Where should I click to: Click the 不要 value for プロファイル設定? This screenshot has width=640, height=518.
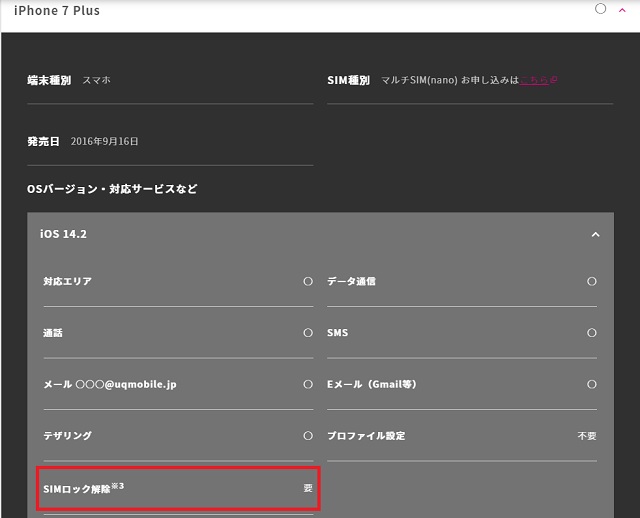pyautogui.click(x=586, y=436)
